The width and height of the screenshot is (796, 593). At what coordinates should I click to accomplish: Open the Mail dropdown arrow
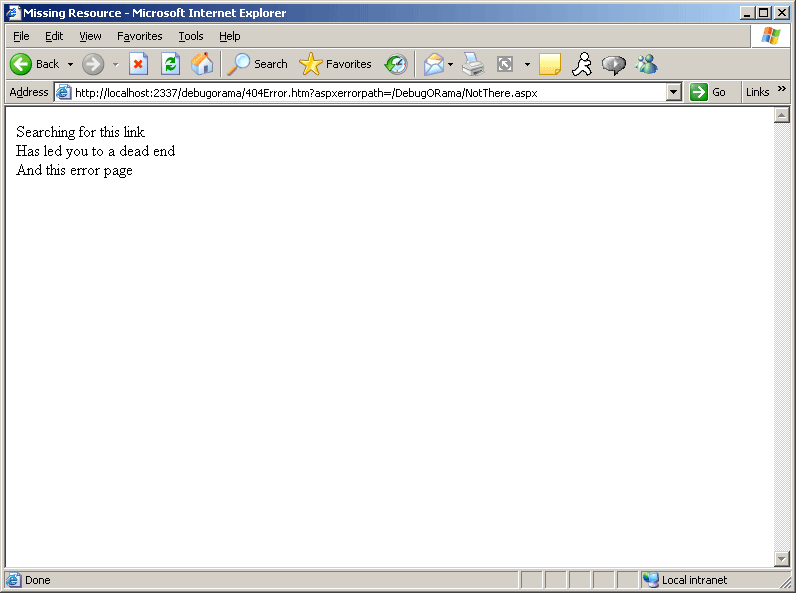point(450,64)
